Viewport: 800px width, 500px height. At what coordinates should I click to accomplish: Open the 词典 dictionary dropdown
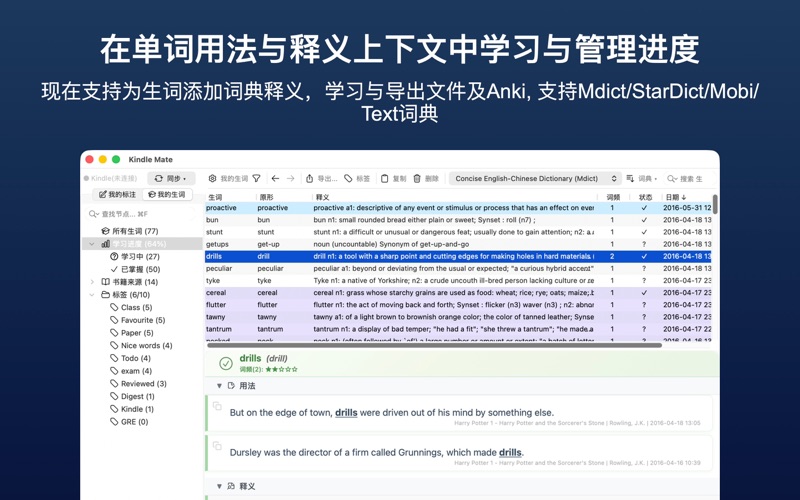(642, 178)
